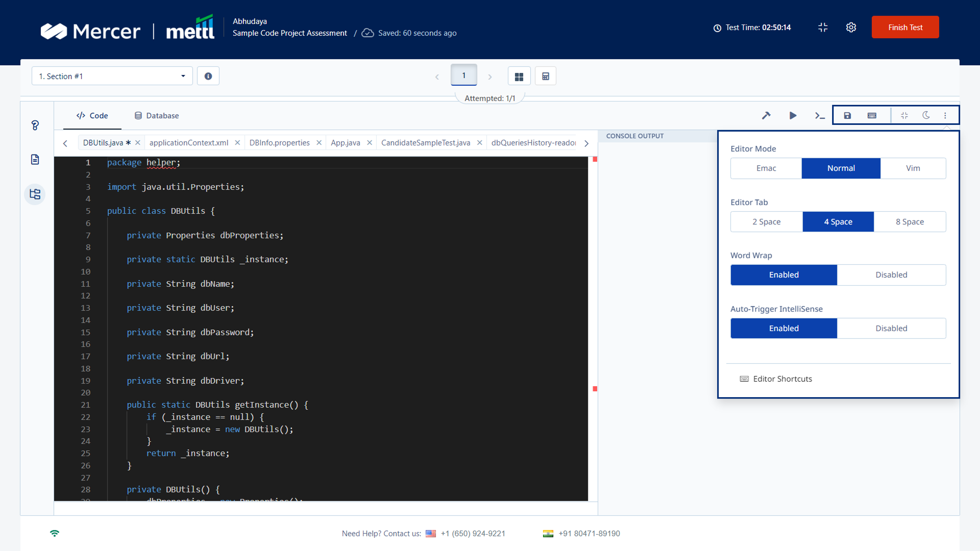Viewport: 980px width, 551px height.
Task: Open settings gear in header
Action: (851, 27)
